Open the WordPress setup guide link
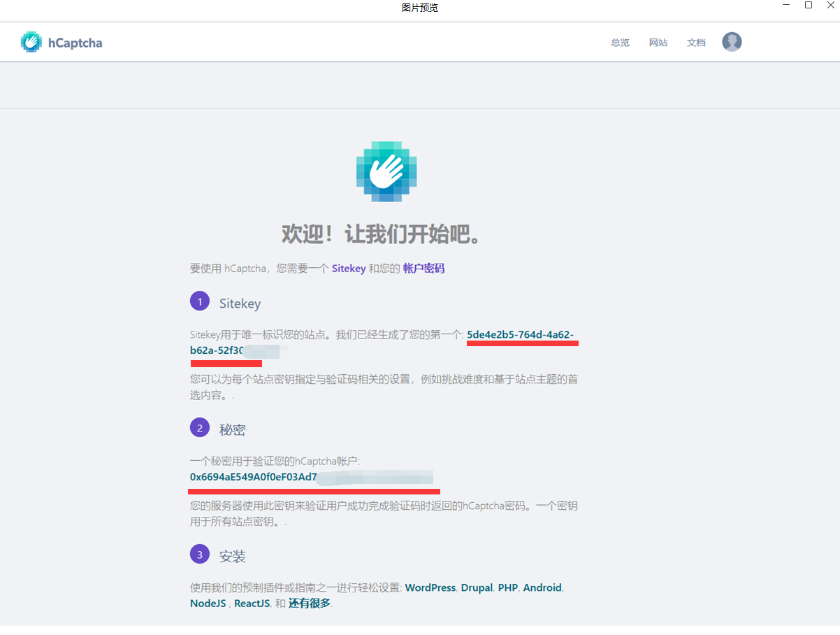 click(430, 587)
